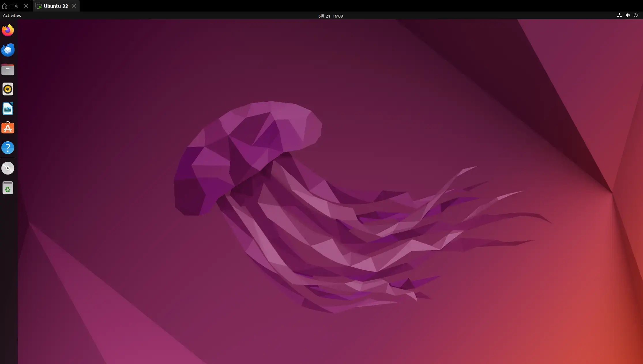Close the Ubuntu 22 tab
Screen dimensions: 643x364
[74, 6]
